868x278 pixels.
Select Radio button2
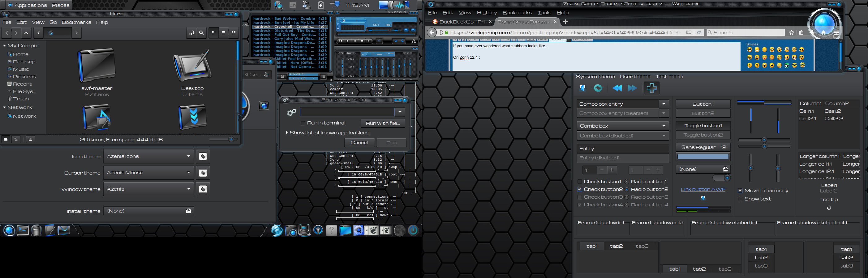tap(627, 189)
